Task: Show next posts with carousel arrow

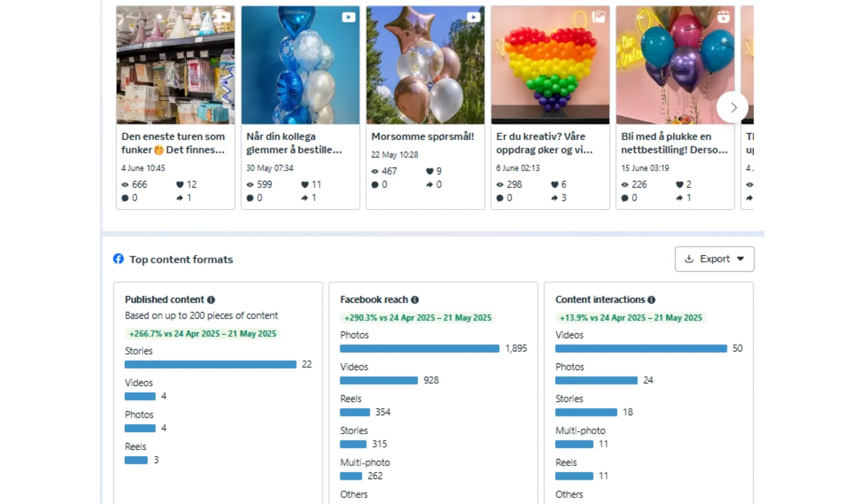Action: click(x=732, y=108)
